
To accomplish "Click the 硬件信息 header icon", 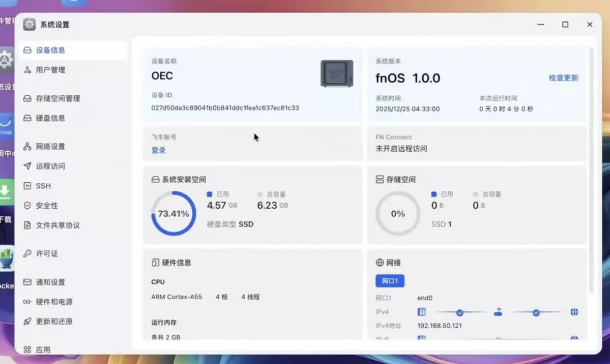I will tap(155, 262).
